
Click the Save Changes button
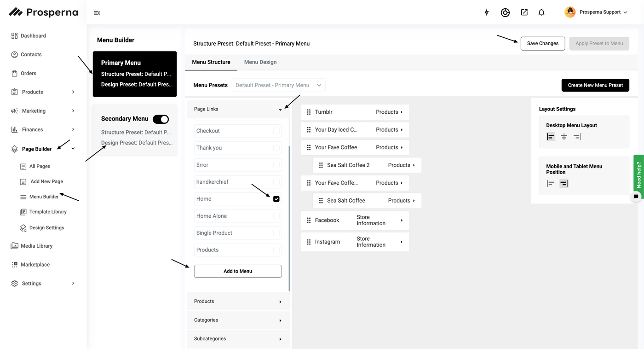point(543,43)
